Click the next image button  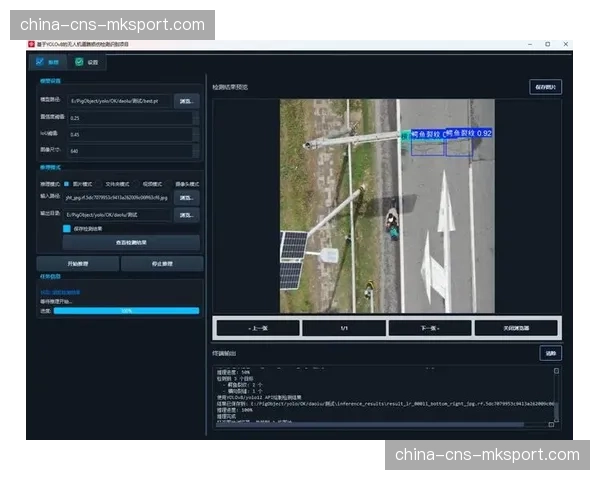(430, 327)
